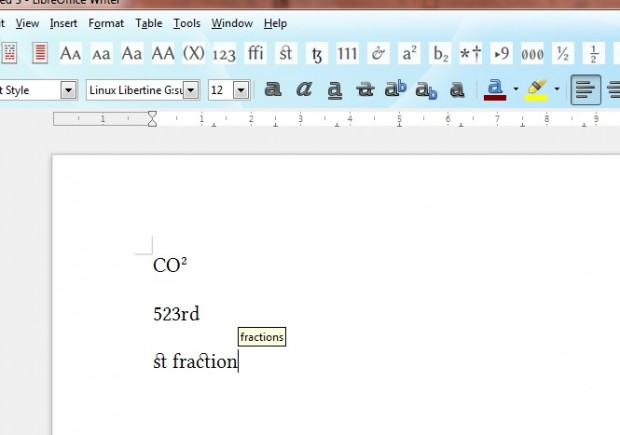The width and height of the screenshot is (620, 435).
Task: Expand the font name dropdown list
Action: (x=191, y=90)
